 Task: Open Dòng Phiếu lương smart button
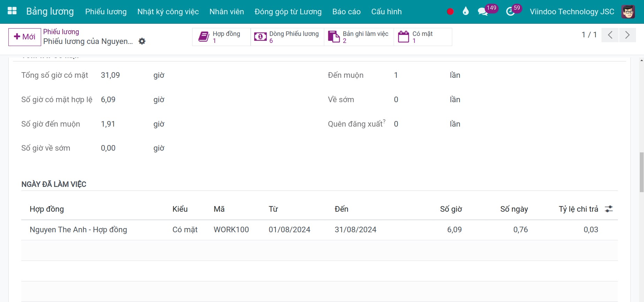pyautogui.click(x=287, y=37)
